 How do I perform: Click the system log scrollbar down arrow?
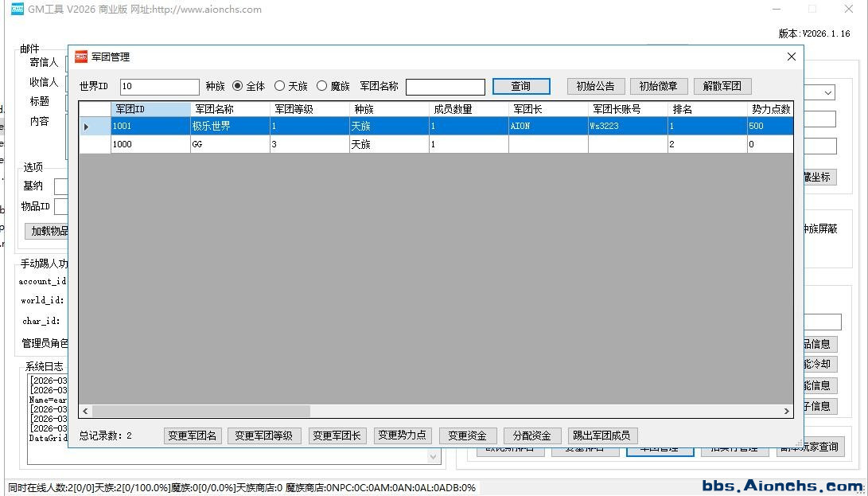click(434, 456)
